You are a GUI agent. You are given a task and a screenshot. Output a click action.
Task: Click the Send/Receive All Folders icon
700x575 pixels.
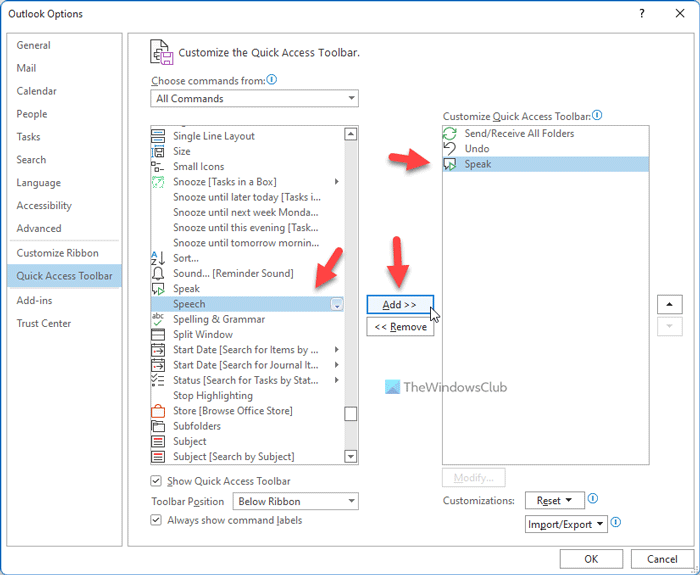[450, 133]
